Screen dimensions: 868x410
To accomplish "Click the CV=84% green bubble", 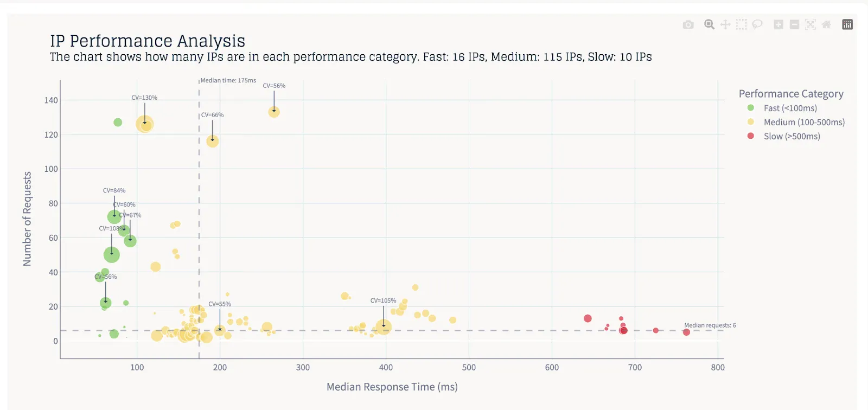I will (114, 217).
